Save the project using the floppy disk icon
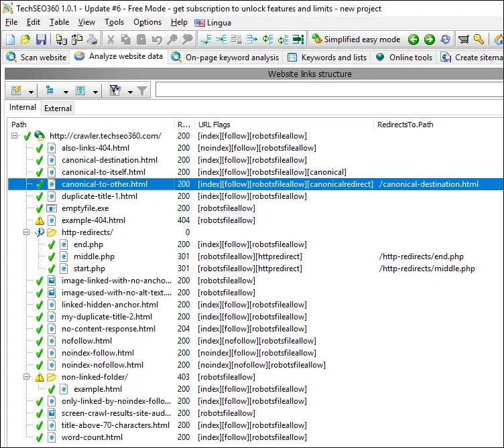 pyautogui.click(x=41, y=40)
